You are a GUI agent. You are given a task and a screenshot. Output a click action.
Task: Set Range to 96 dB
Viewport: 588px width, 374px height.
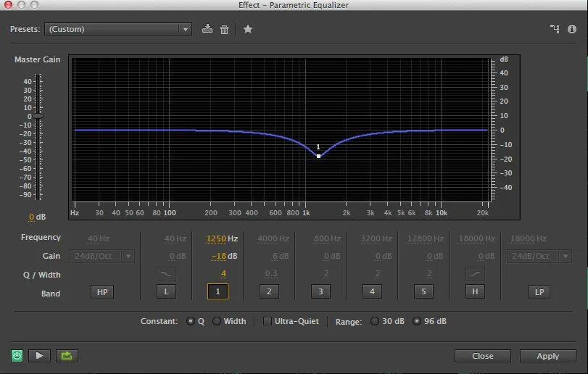(x=416, y=321)
